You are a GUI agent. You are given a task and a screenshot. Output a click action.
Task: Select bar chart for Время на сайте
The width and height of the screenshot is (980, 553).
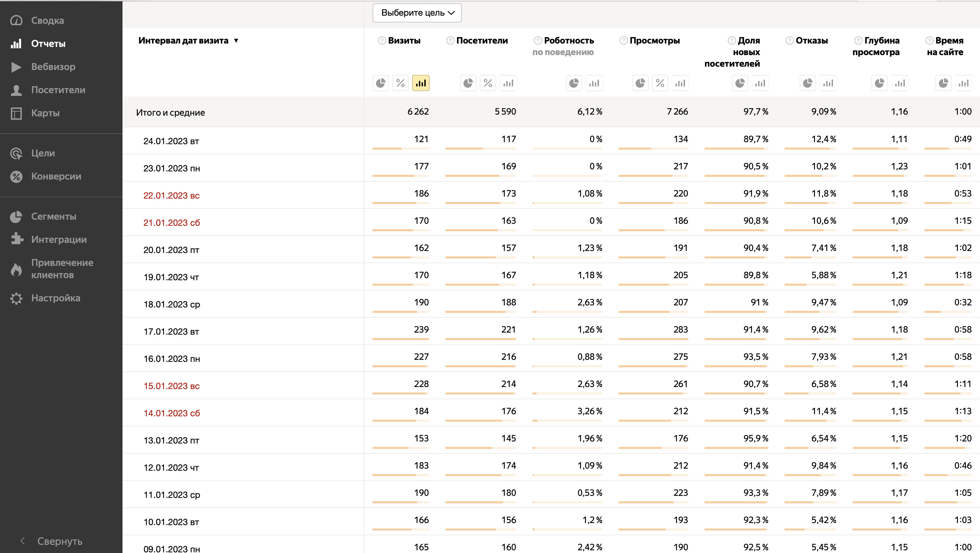[964, 83]
